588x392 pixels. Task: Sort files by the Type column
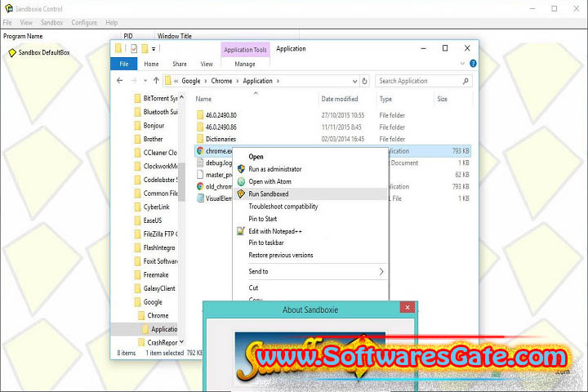click(385, 99)
